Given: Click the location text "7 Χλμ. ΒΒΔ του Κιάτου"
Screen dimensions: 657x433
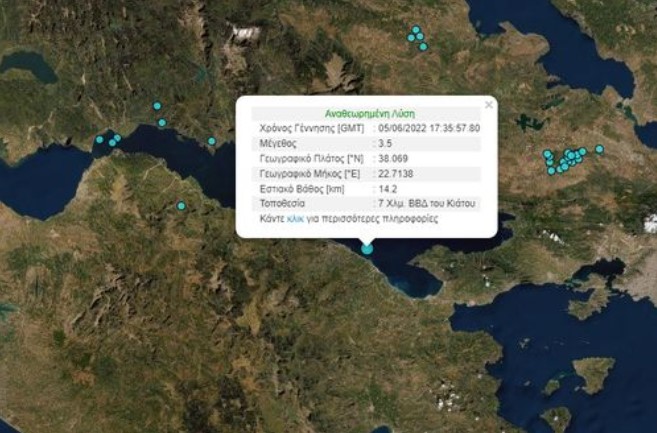Looking at the screenshot, I should click(x=427, y=203).
